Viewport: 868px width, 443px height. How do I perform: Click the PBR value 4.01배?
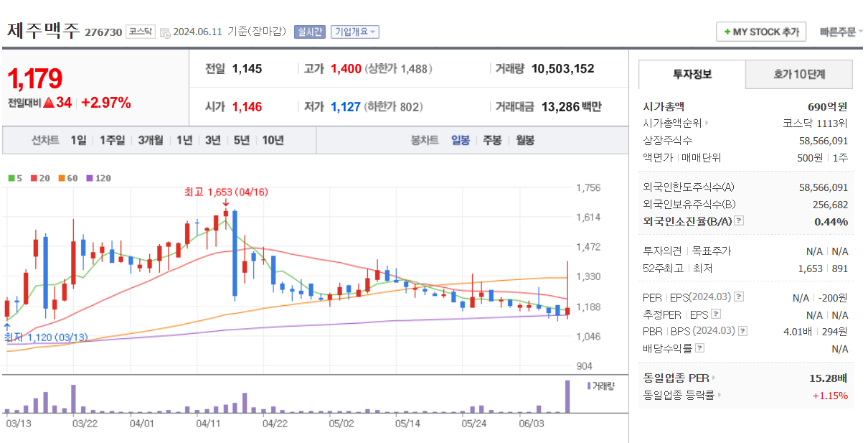pos(799,331)
